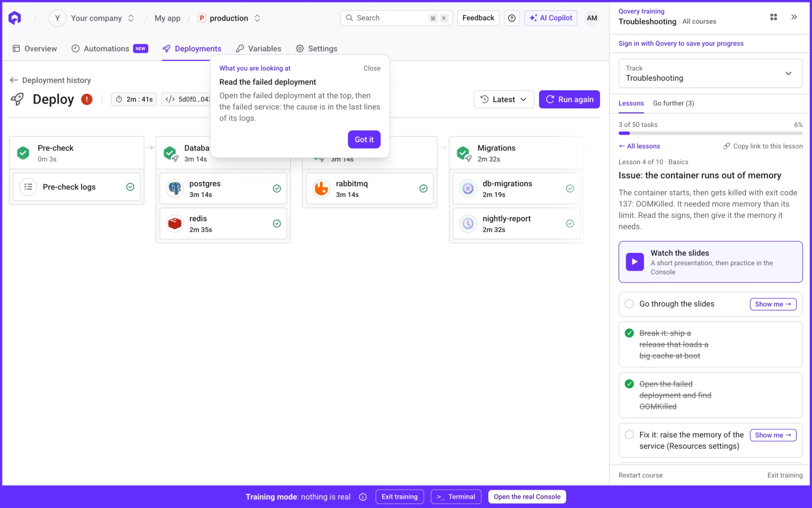Click the back arrow beside Deployment history
Screen dimensions: 812x508
point(14,80)
